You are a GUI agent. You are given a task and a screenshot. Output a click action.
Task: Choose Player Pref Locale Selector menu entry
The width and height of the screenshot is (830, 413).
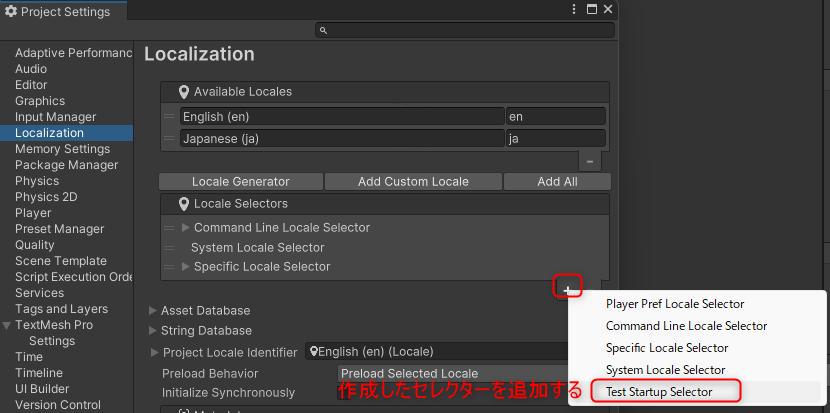pyautogui.click(x=675, y=304)
